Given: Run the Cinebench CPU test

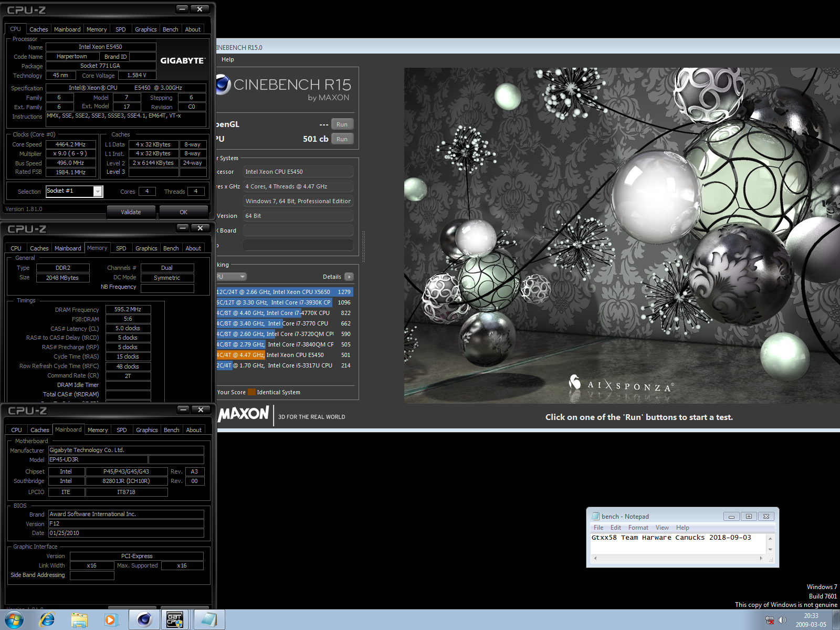Looking at the screenshot, I should pos(342,139).
